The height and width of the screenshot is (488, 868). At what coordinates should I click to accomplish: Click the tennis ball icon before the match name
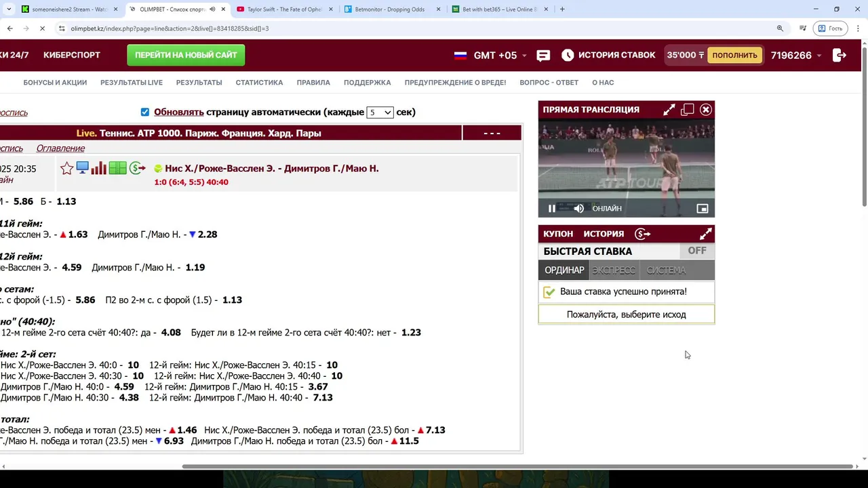pyautogui.click(x=158, y=169)
